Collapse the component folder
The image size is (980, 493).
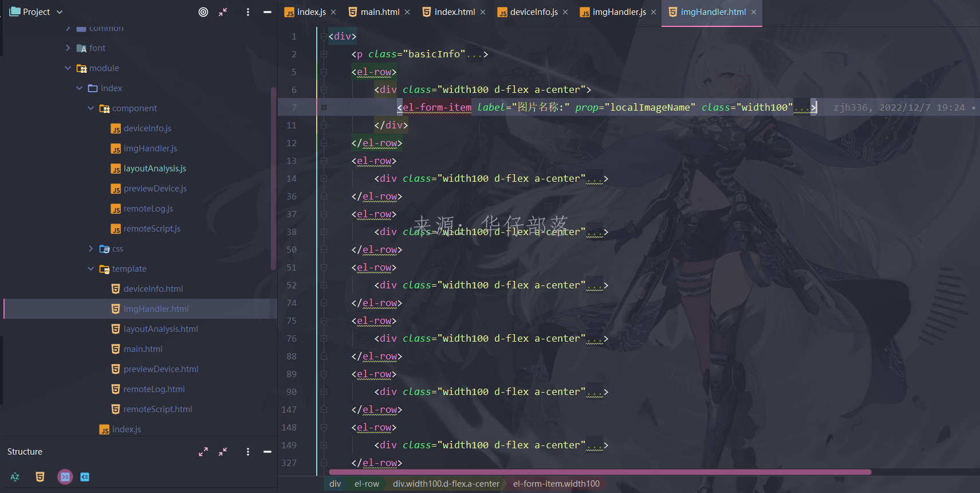[91, 108]
